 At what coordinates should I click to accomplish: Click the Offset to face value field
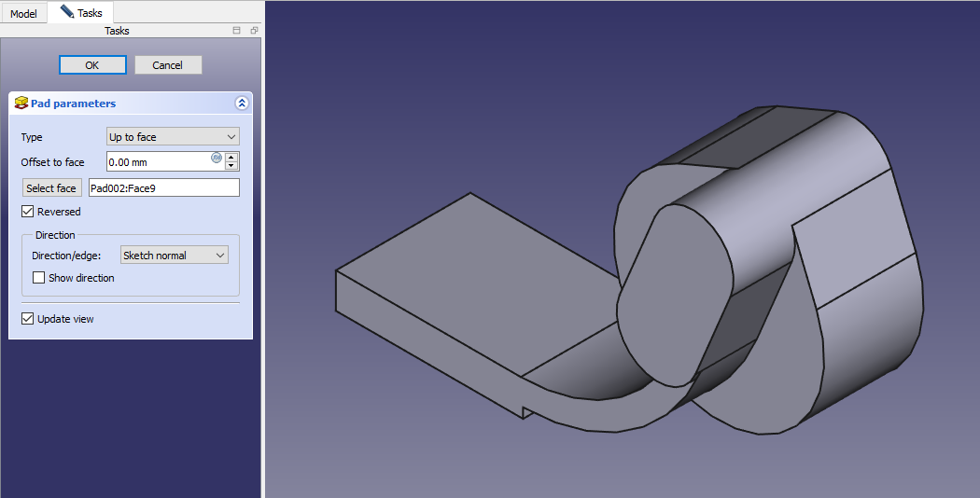coord(159,162)
